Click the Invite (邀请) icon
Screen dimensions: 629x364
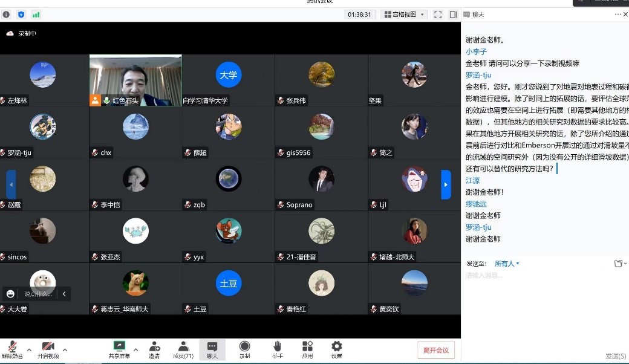[x=154, y=347]
